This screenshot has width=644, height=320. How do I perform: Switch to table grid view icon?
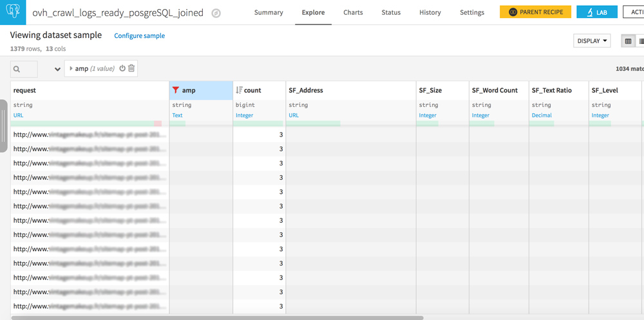click(628, 41)
